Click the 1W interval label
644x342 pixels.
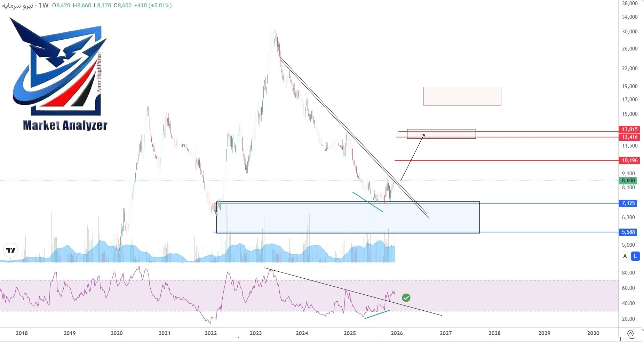[x=43, y=6]
